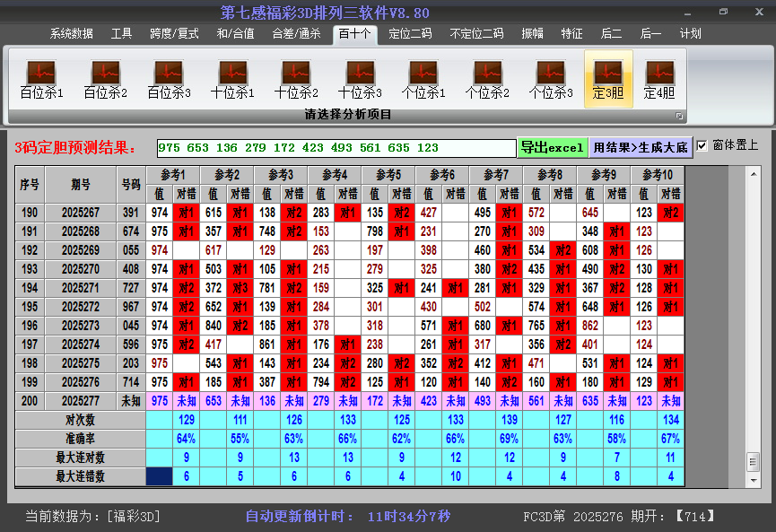Select the 个位杀1 icon

tap(423, 75)
